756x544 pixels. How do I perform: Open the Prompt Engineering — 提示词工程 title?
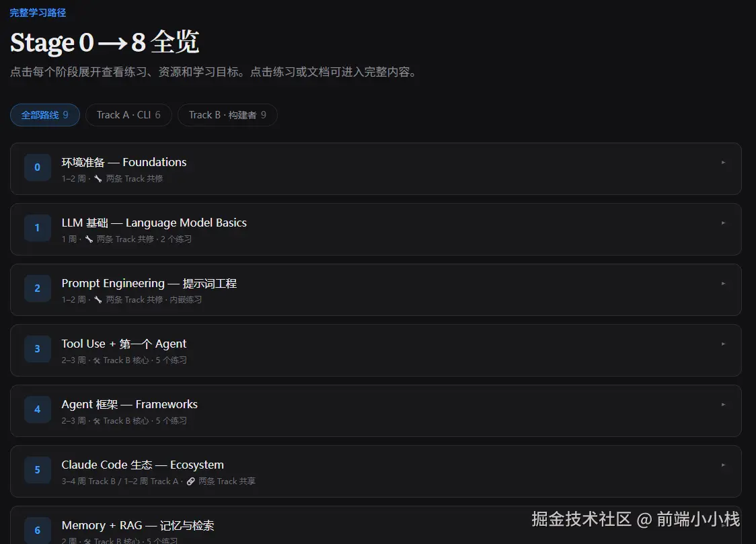[149, 283]
